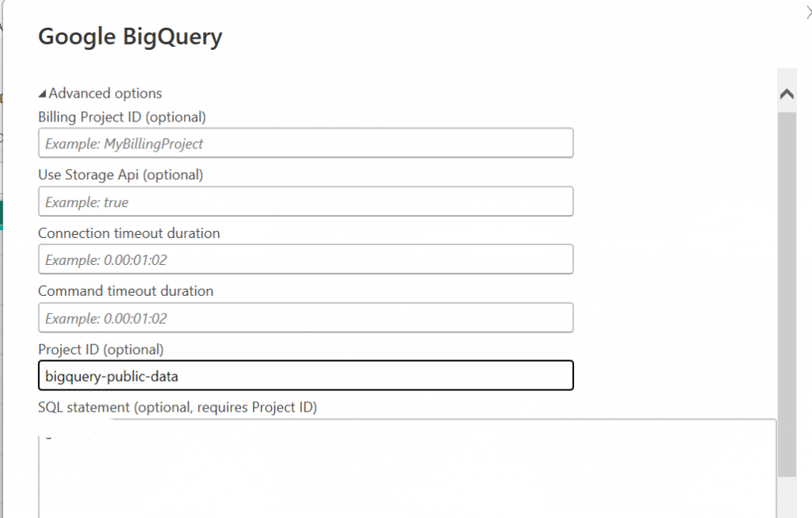Click the Billing Project ID (optional) label

(122, 117)
